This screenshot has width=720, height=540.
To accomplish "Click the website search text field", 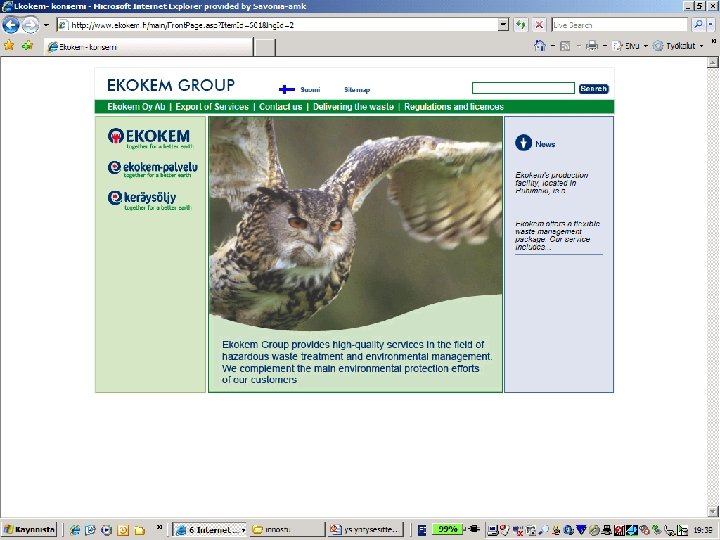I will [x=523, y=88].
